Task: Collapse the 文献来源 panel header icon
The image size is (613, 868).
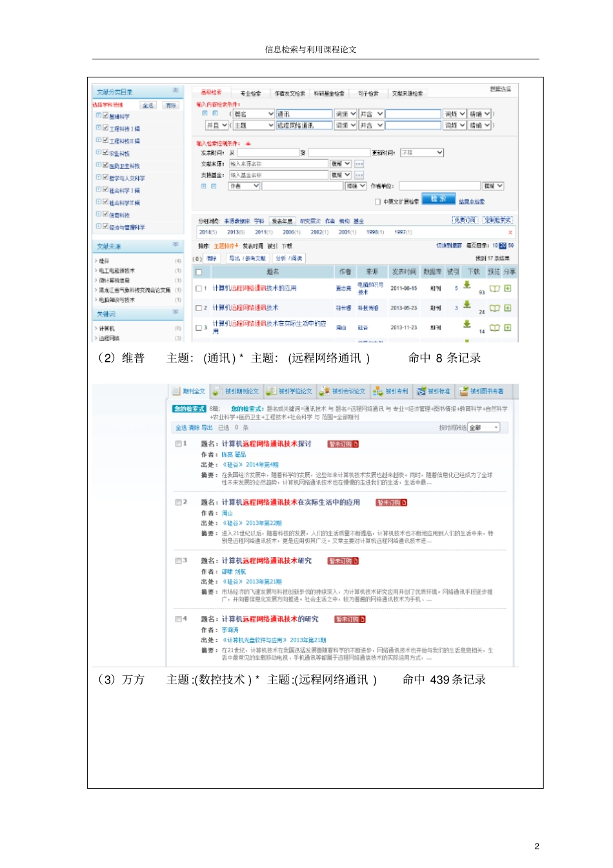Action: (176, 244)
